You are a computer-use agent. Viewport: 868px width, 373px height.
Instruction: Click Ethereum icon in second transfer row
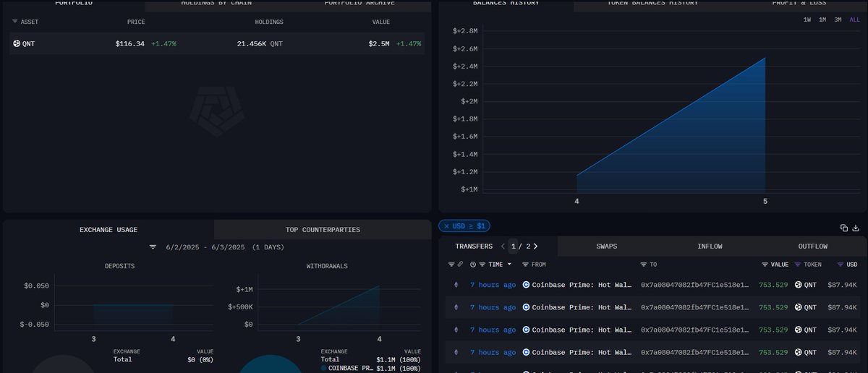click(456, 307)
